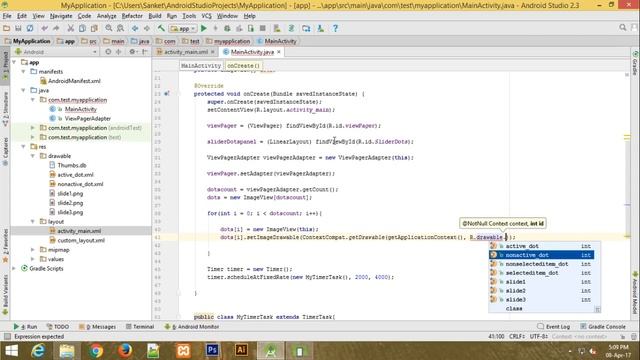Click the Forward navigation arrow icon
640x360 pixels.
(147, 28)
